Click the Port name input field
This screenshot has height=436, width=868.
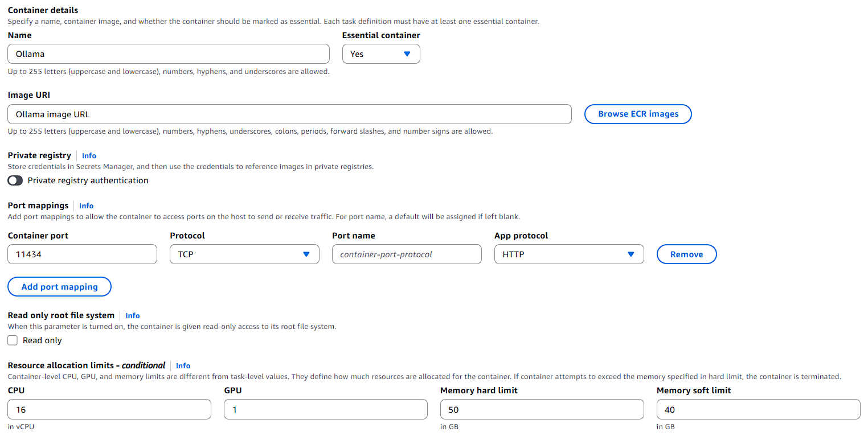[407, 254]
